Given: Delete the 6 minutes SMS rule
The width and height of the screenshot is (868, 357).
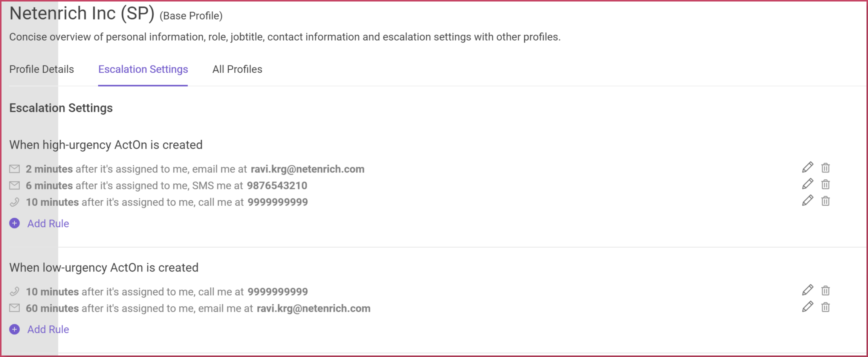Looking at the screenshot, I should click(825, 184).
